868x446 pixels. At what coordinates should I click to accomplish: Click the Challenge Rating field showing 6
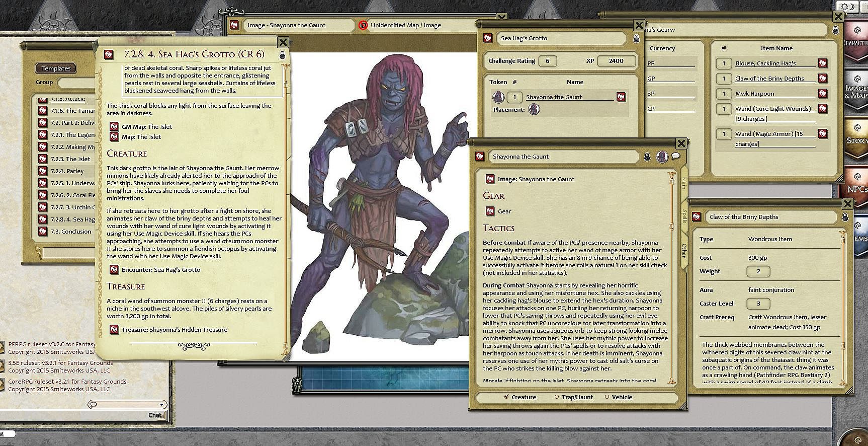click(x=548, y=61)
